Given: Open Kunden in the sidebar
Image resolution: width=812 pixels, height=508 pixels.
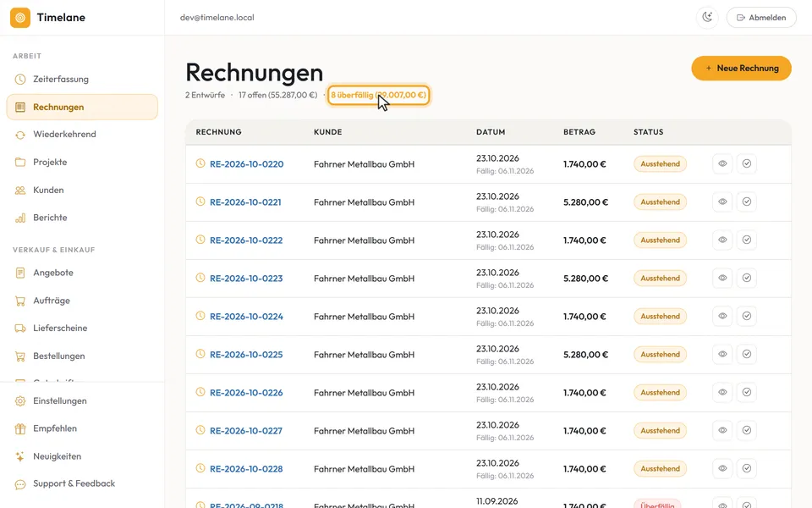Looking at the screenshot, I should pos(82,190).
